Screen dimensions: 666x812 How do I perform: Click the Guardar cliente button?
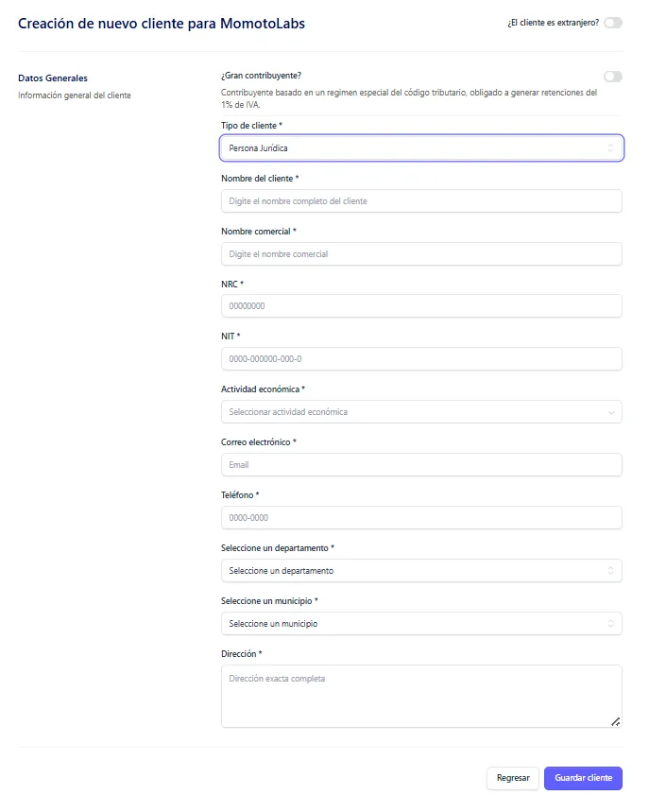[583, 778]
